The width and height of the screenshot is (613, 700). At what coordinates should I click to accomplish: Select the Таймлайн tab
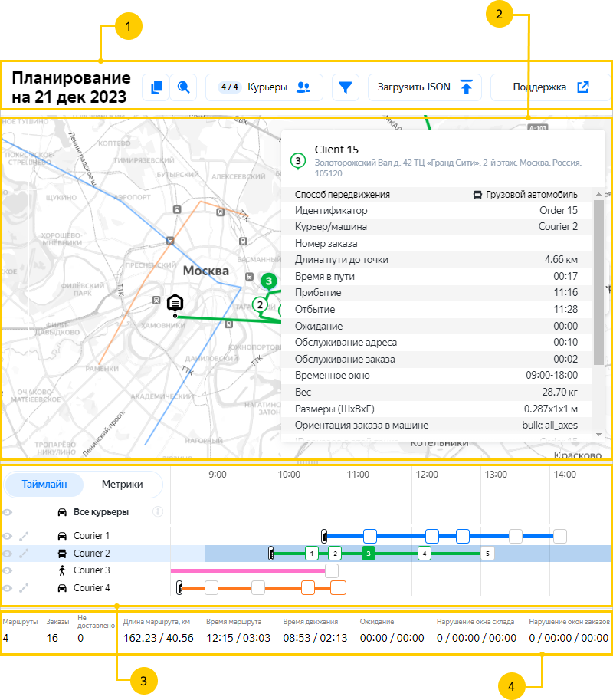pyautogui.click(x=44, y=485)
